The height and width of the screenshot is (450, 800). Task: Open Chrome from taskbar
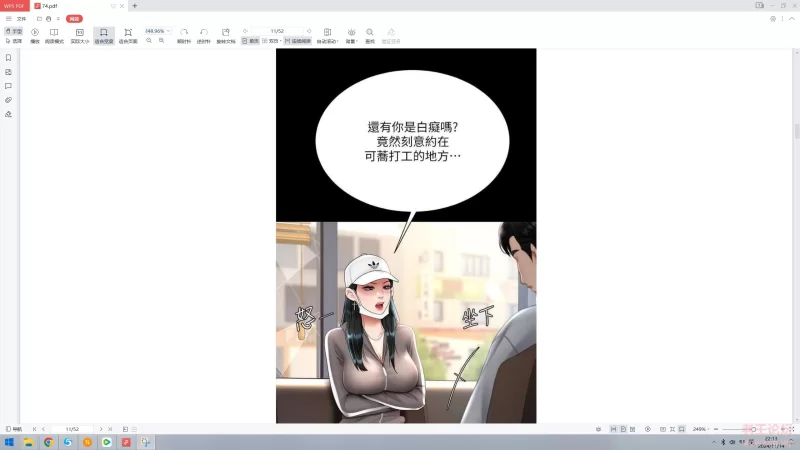48,442
